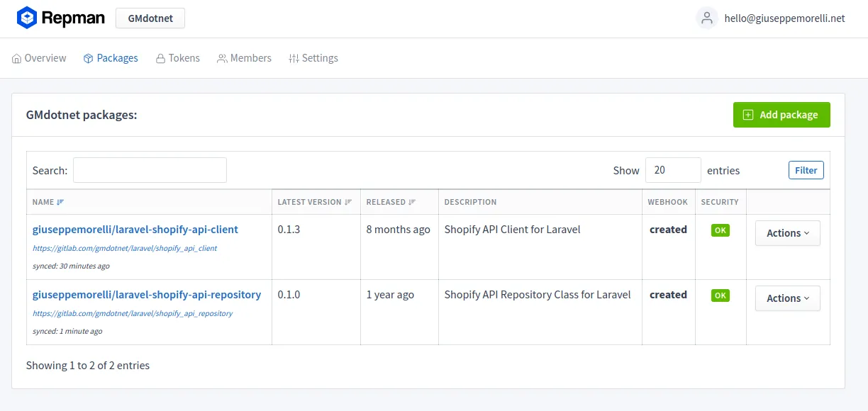Screen dimensions: 868x411
Task: Open Actions dropdown for laravel-shopify-api-client
Action: [787, 233]
